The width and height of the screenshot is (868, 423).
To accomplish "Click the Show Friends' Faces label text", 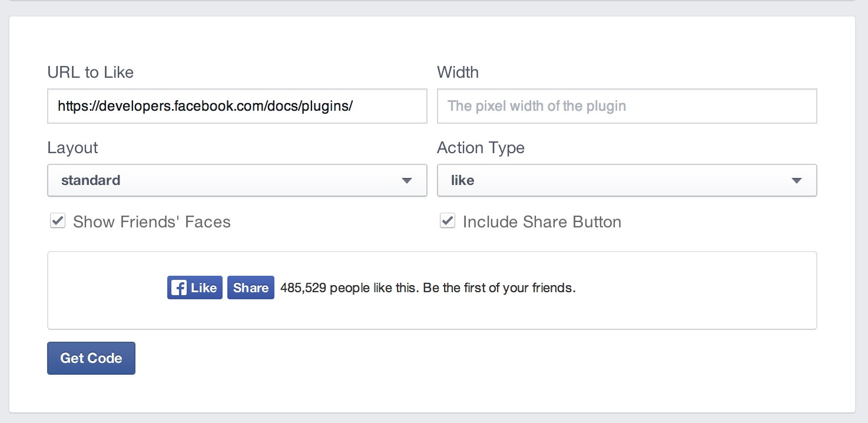I will click(x=152, y=222).
